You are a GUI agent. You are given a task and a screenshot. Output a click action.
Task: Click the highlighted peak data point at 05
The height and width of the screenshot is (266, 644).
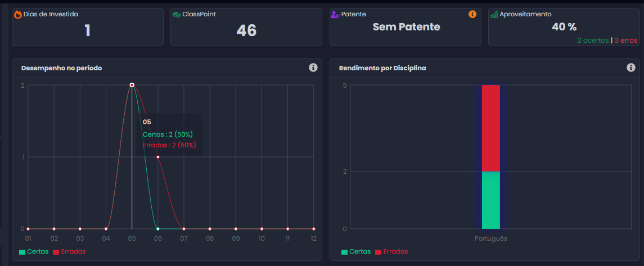tap(132, 85)
